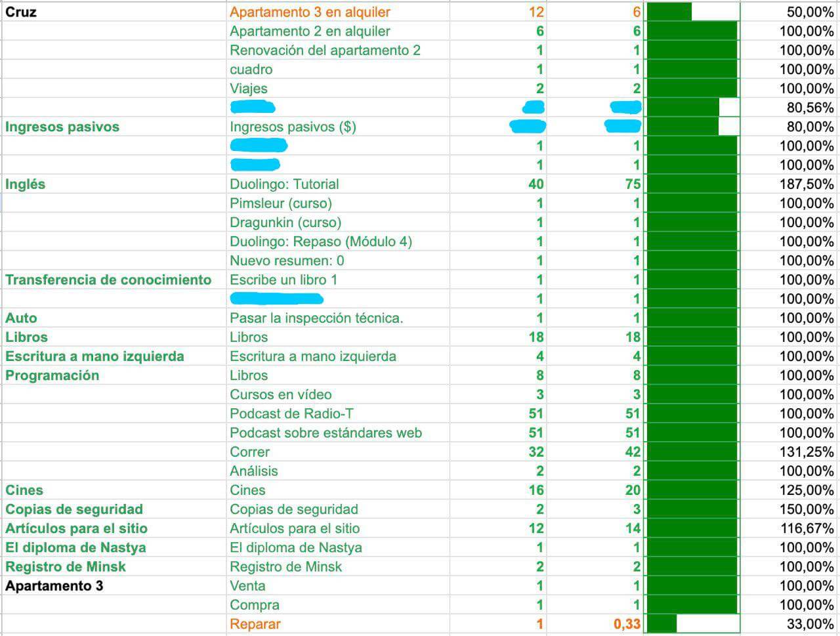The width and height of the screenshot is (840, 636).
Task: Click the bold 'Apartamento 3' category cell
Action: [114, 585]
